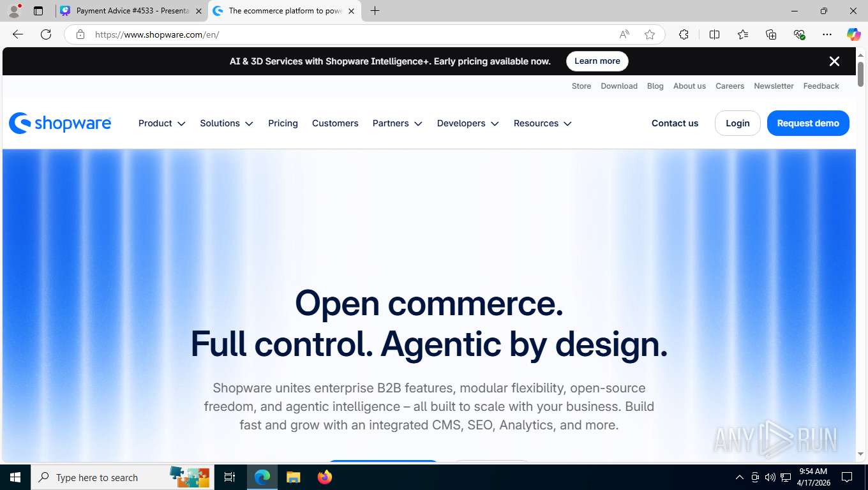Click the page vertical scrollbar thumb

(861, 75)
